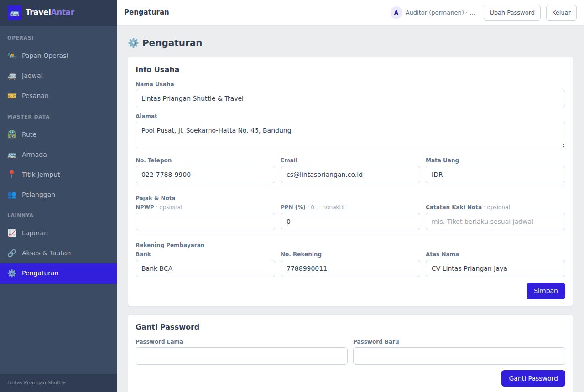Image resolution: width=584 pixels, height=392 pixels.
Task: Click the Rute road icon
Action: pyautogui.click(x=12, y=134)
